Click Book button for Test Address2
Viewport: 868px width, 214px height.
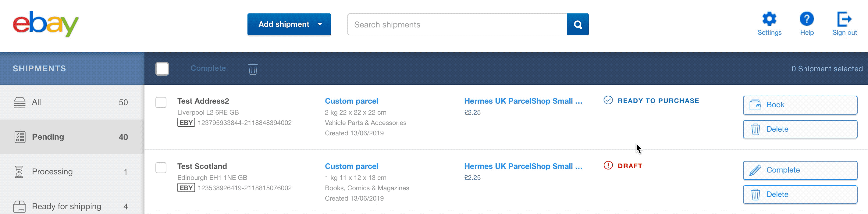tap(800, 105)
